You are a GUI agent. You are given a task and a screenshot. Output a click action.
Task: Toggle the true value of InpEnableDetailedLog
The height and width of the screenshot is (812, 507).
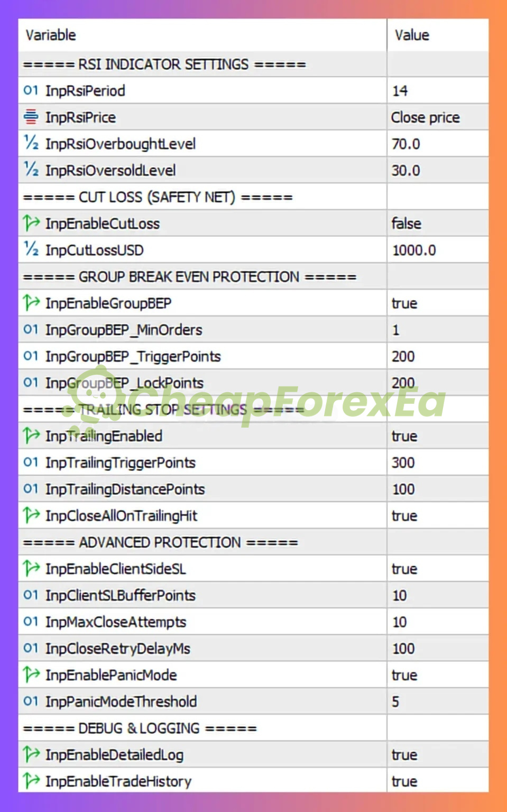[x=404, y=754]
